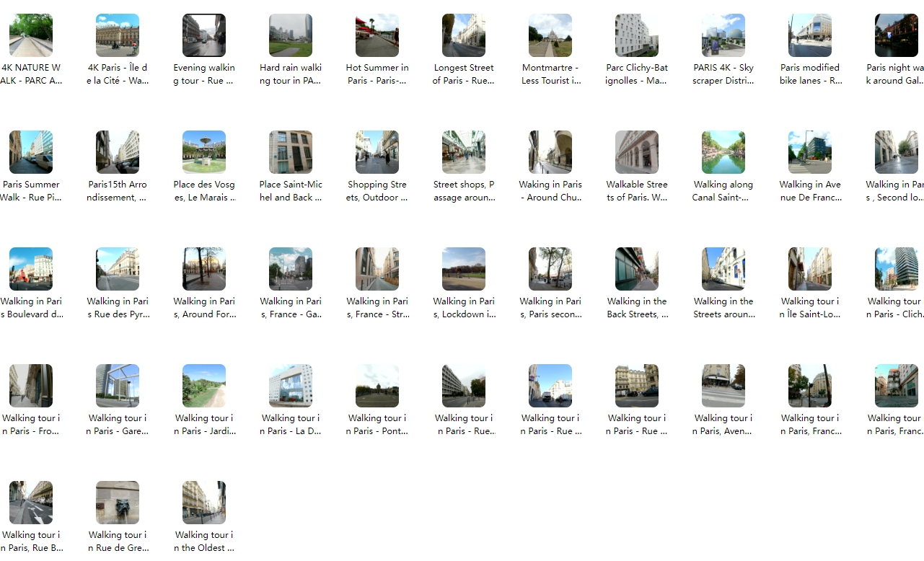Image resolution: width=924 pixels, height=561 pixels.
Task: Select the 'Paris15th Arrondissement' label
Action: [x=118, y=191]
